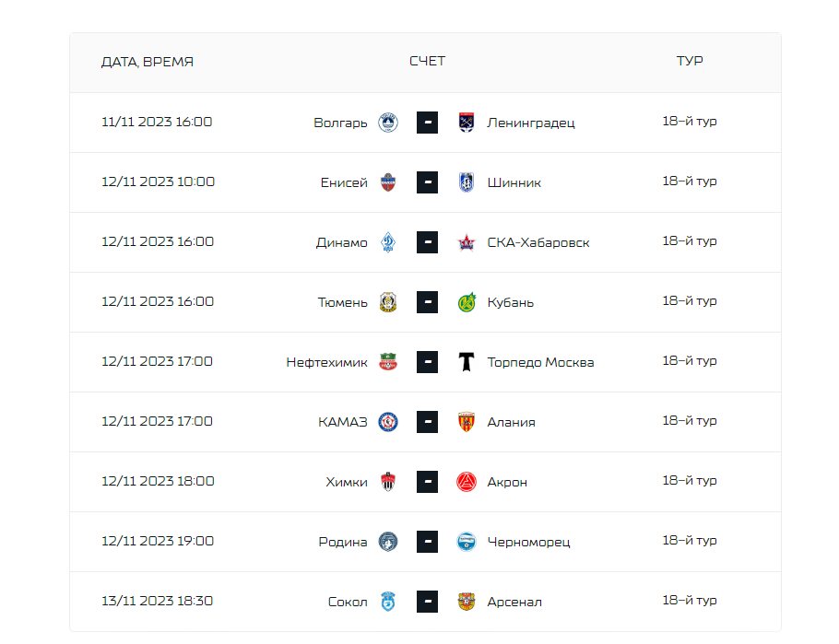The width and height of the screenshot is (839, 644).
Task: Open the Шинник team logo
Action: coord(467,182)
